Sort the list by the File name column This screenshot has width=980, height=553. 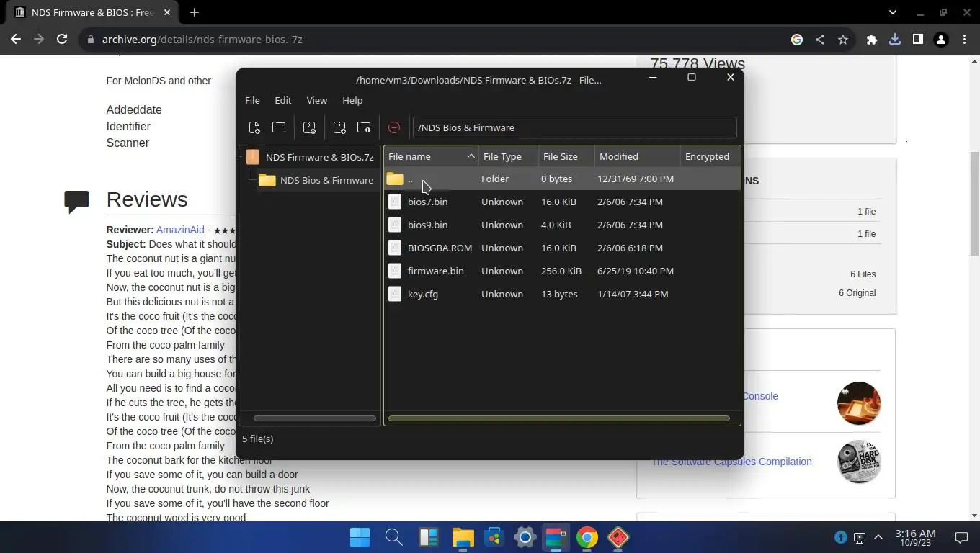pyautogui.click(x=431, y=156)
